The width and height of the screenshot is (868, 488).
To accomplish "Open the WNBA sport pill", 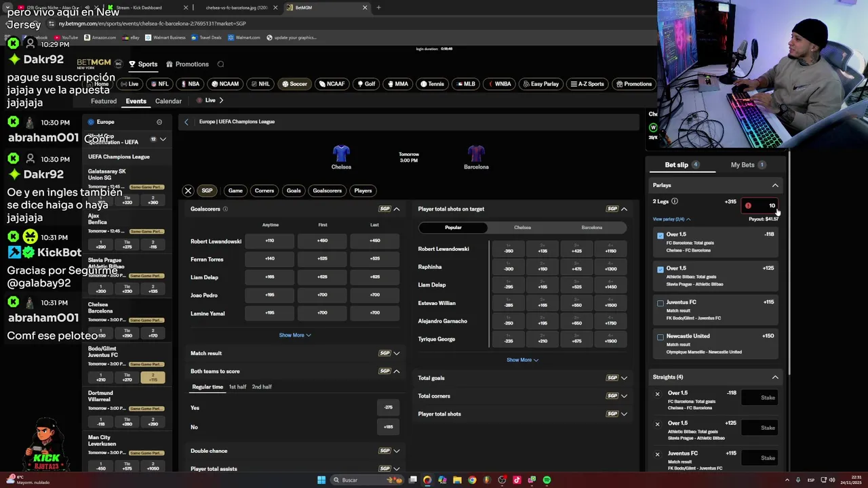I will 499,84.
